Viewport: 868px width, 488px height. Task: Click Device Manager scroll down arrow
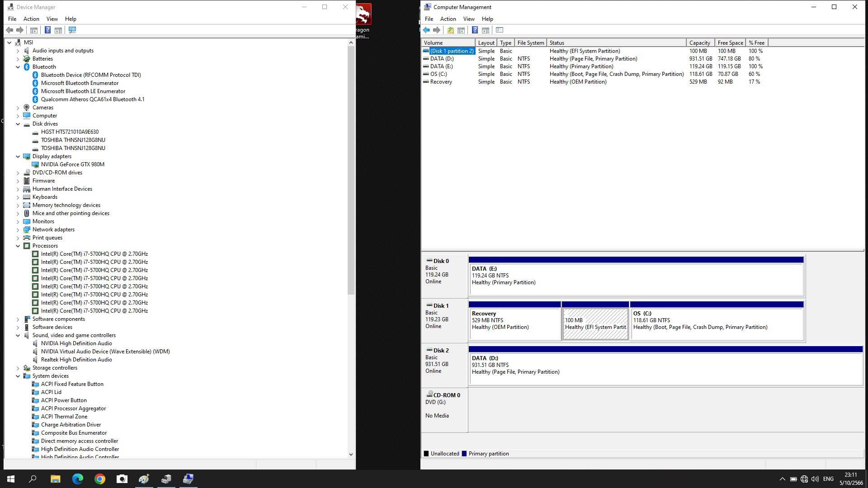pos(351,455)
